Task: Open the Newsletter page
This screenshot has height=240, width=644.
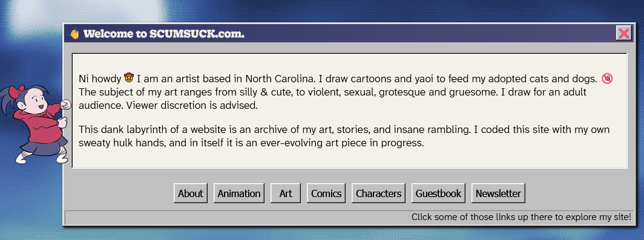Action: pyautogui.click(x=498, y=193)
